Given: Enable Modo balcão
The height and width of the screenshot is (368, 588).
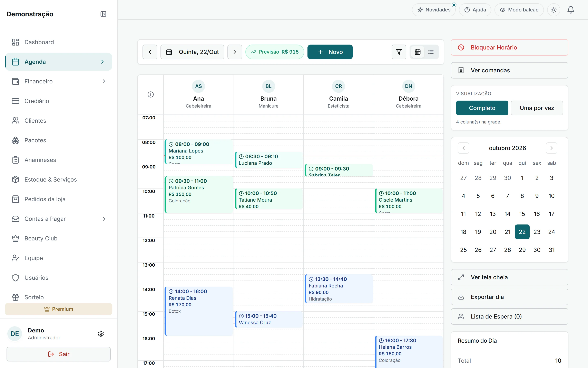Looking at the screenshot, I should tap(519, 10).
